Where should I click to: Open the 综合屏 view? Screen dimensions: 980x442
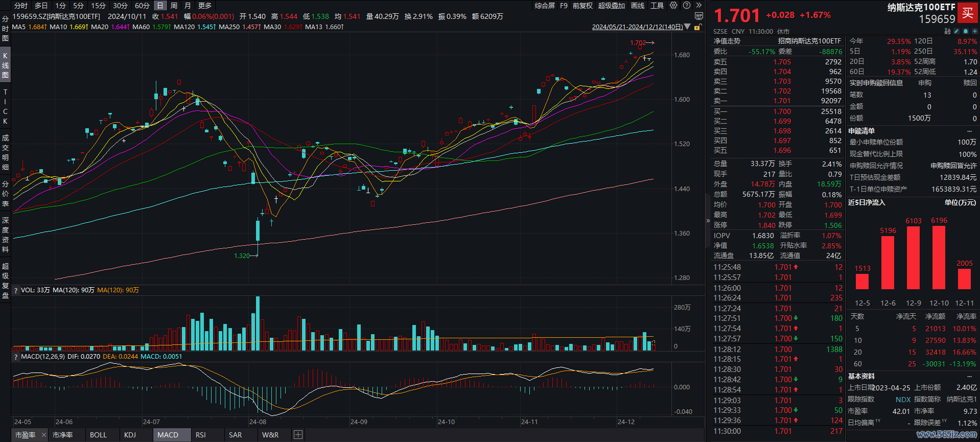tap(545, 6)
